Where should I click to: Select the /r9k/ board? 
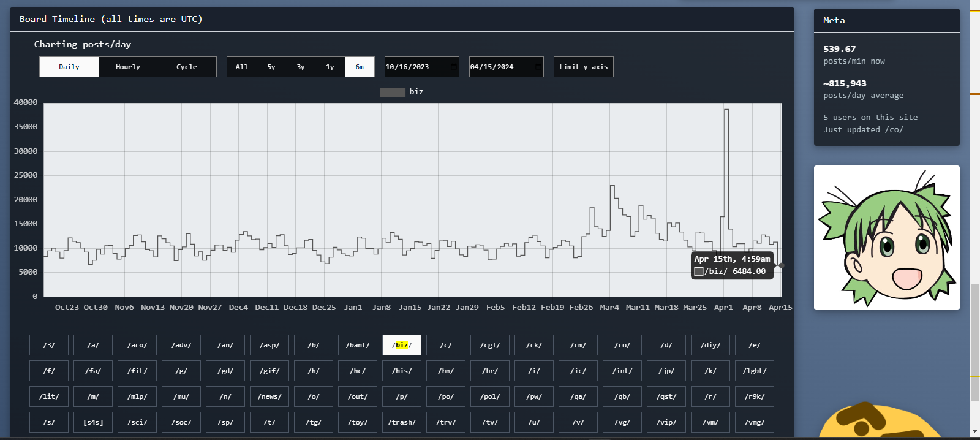pos(755,396)
